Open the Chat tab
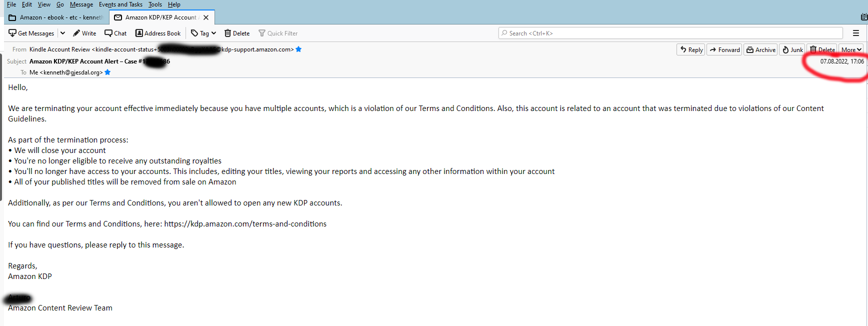 pos(115,33)
